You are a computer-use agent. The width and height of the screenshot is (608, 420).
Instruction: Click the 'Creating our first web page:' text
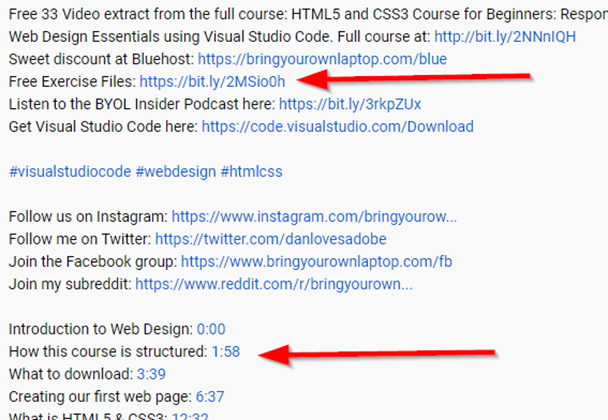click(100, 397)
